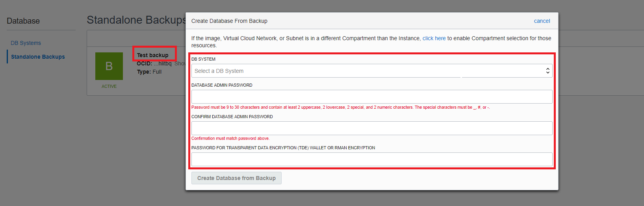The width and height of the screenshot is (644, 206).
Task: Click the red password requirements message
Action: [340, 107]
